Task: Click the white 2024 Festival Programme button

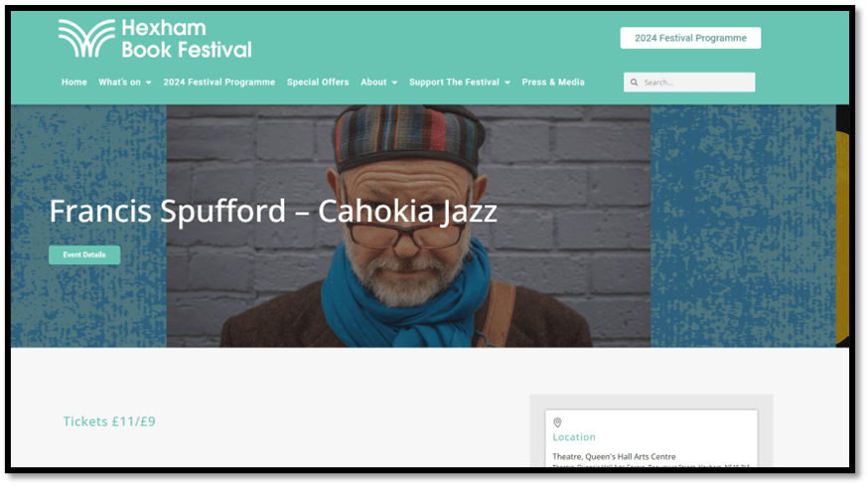Action: point(690,38)
